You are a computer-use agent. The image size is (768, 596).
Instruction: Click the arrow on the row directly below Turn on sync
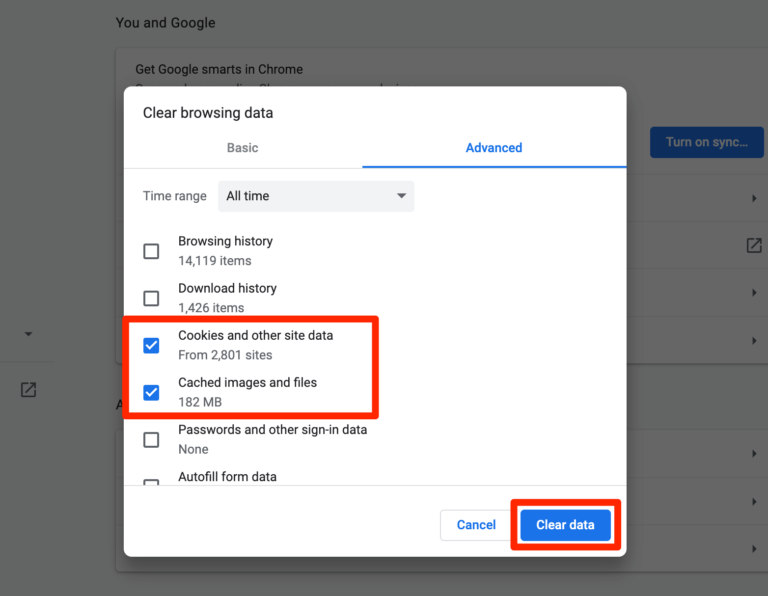[x=754, y=198]
